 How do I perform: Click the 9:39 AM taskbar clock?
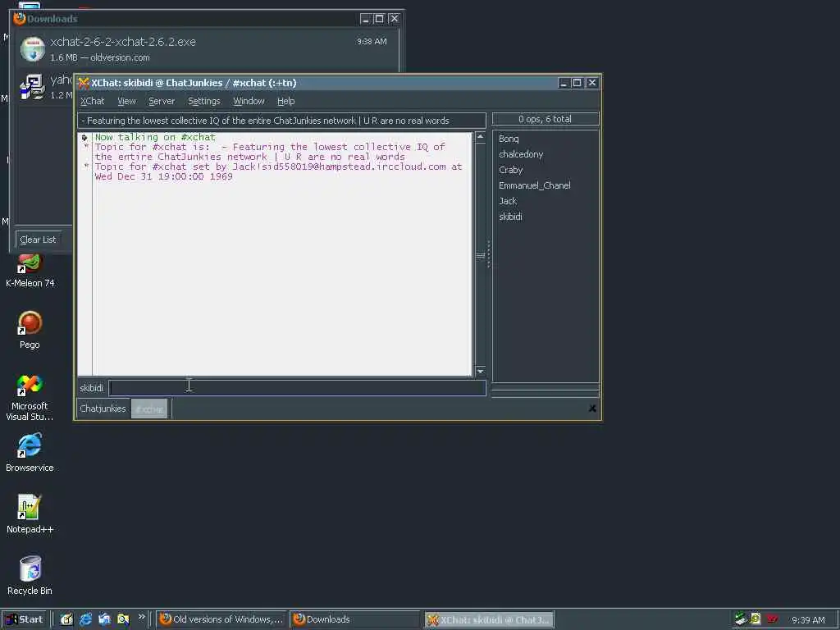(808, 620)
